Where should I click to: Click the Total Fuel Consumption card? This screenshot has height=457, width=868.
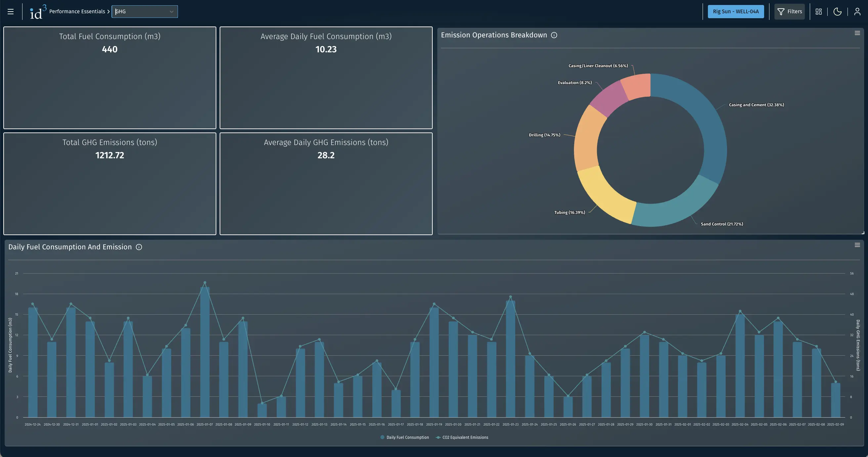pyautogui.click(x=109, y=78)
